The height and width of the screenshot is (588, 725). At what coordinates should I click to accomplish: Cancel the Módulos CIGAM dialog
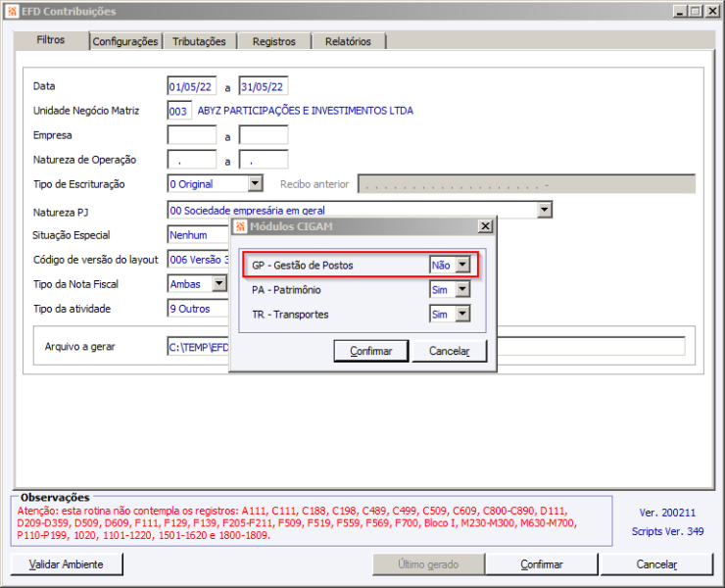coord(449,351)
